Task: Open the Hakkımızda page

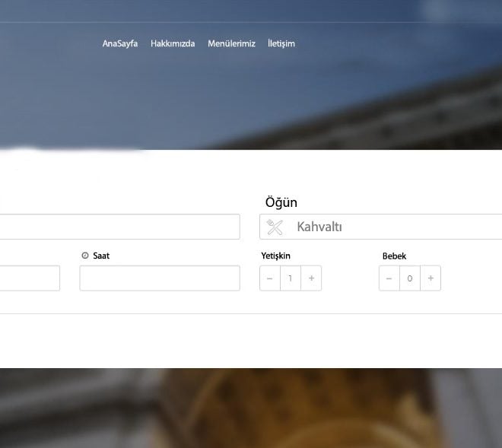Action: coord(173,43)
